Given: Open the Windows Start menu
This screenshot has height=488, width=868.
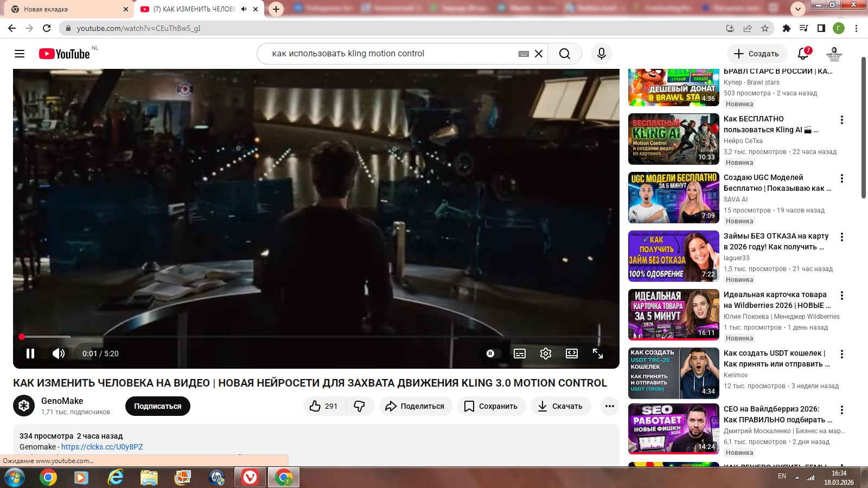Looking at the screenshot, I should tap(14, 477).
